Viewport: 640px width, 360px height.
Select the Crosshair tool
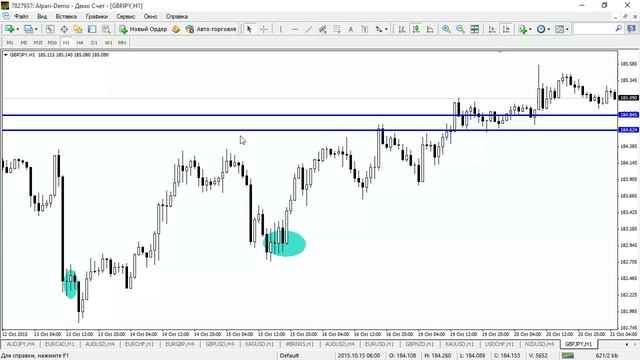click(264, 29)
